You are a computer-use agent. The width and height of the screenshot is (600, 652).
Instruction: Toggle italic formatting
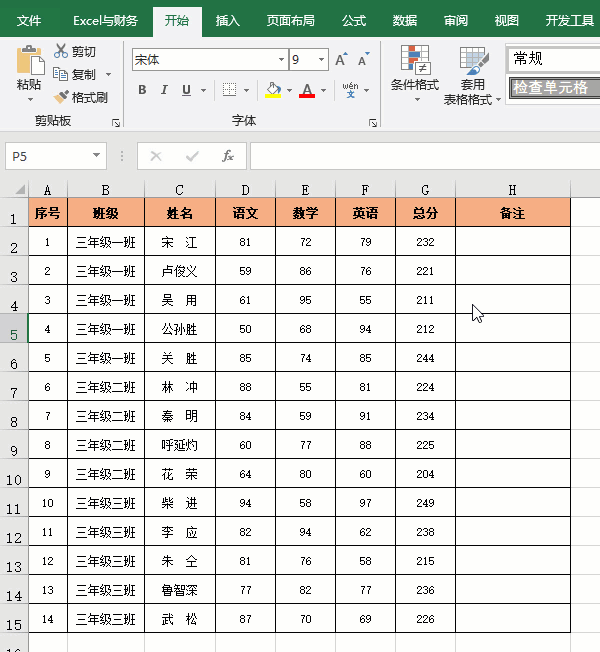(x=164, y=90)
